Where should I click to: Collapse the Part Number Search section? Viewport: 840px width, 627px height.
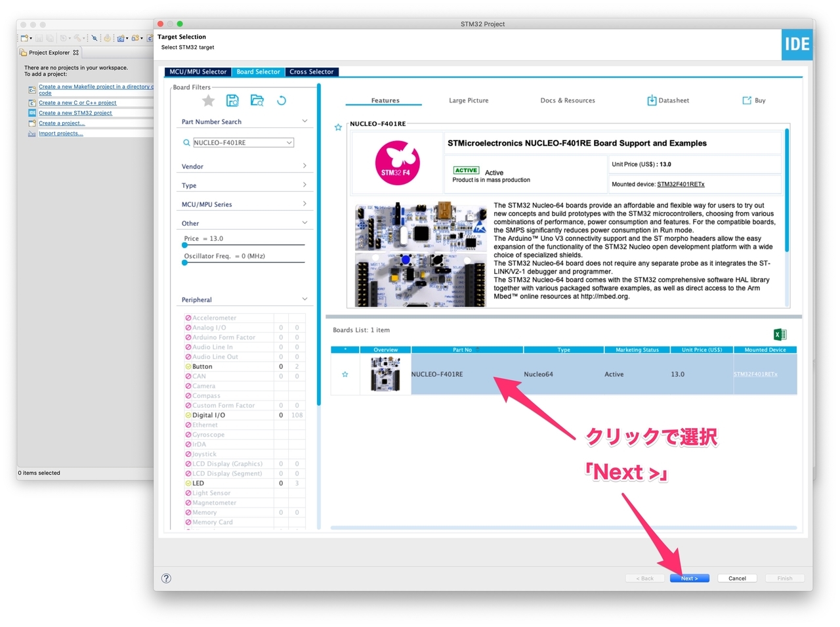304,121
